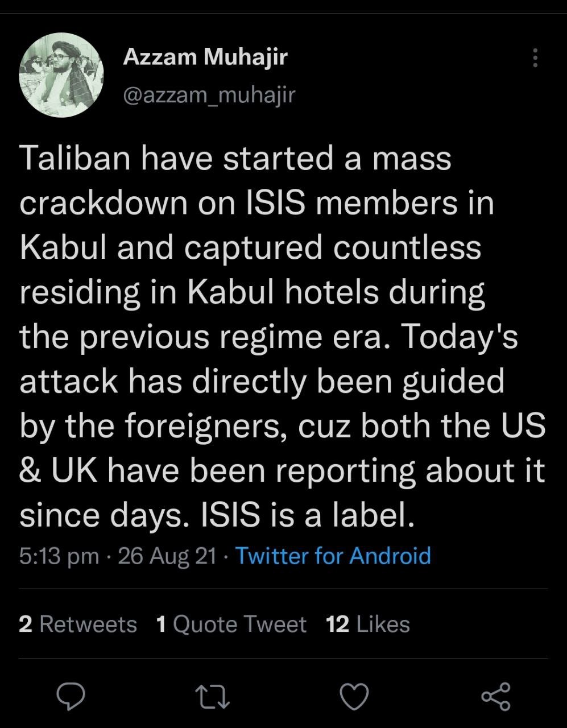Click the word crackdown in the tweet
The image size is (567, 728).
[104, 203]
